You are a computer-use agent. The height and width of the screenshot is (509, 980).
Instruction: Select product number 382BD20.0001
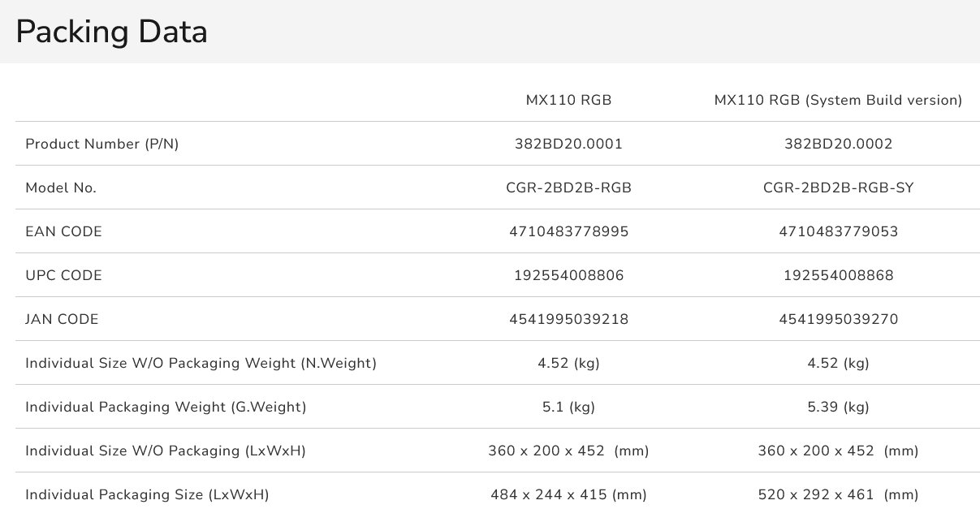pyautogui.click(x=568, y=145)
